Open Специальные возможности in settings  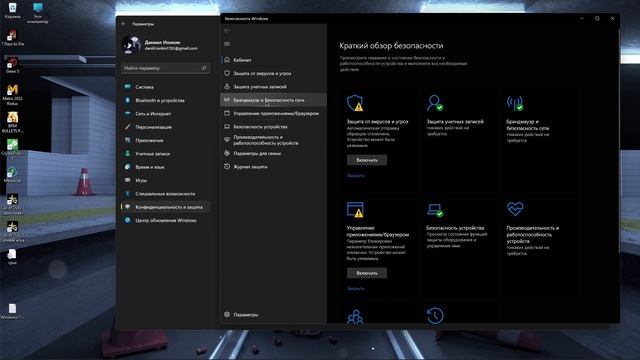coord(165,194)
